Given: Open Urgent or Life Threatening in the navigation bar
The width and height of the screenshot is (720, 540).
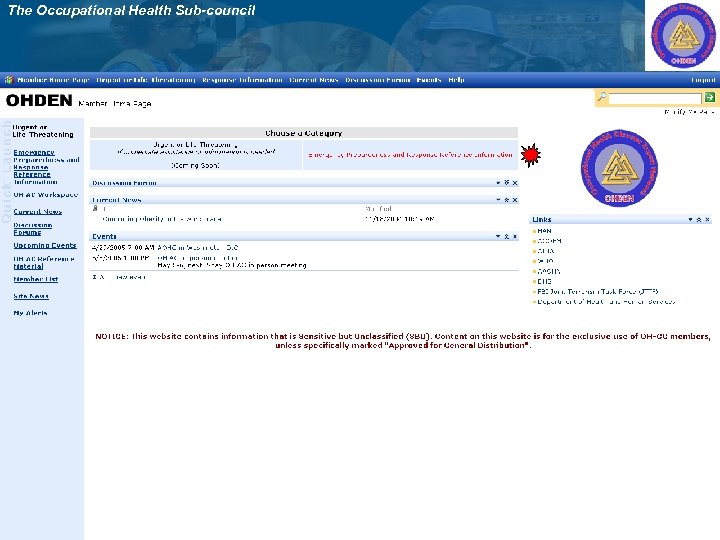Looking at the screenshot, I should (146, 80).
